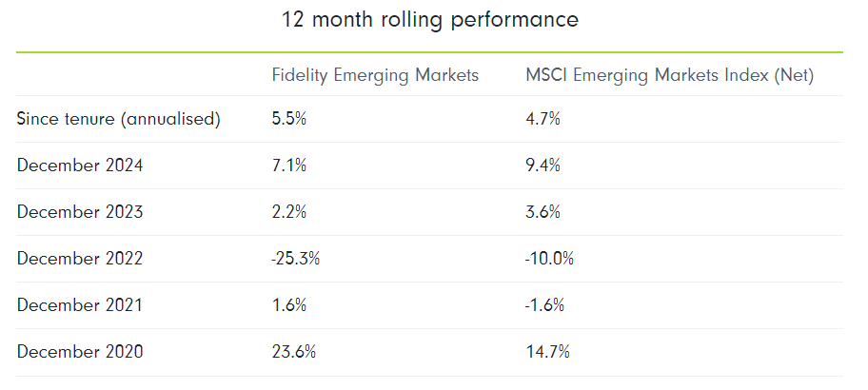Screen dimensions: 868x390
Task: Select the Fidelity Emerging Markets column header
Action: tap(375, 75)
